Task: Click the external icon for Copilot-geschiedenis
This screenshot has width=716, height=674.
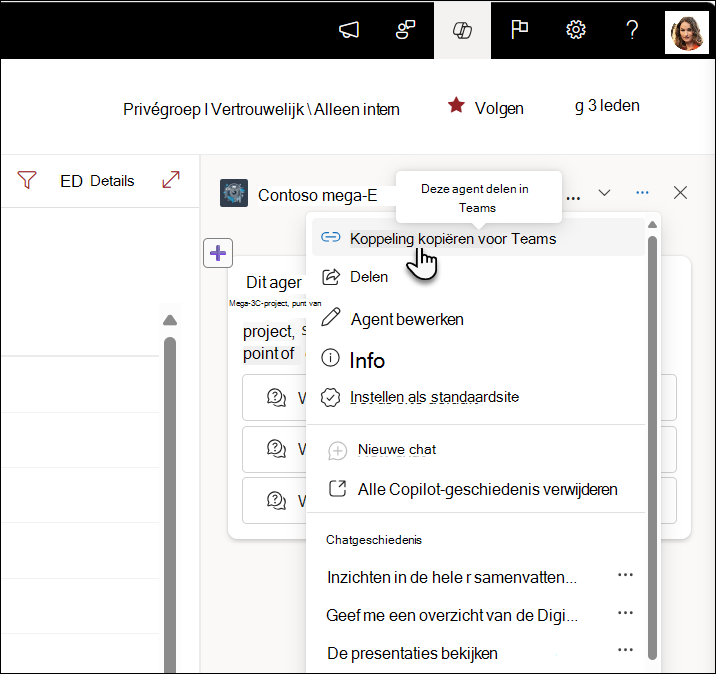Action: 337,488
